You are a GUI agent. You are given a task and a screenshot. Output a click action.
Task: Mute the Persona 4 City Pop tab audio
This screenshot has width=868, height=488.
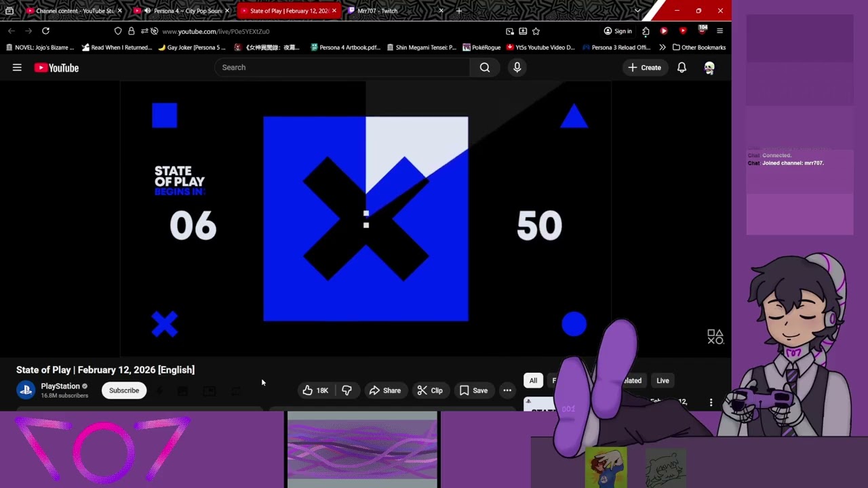pos(147,11)
